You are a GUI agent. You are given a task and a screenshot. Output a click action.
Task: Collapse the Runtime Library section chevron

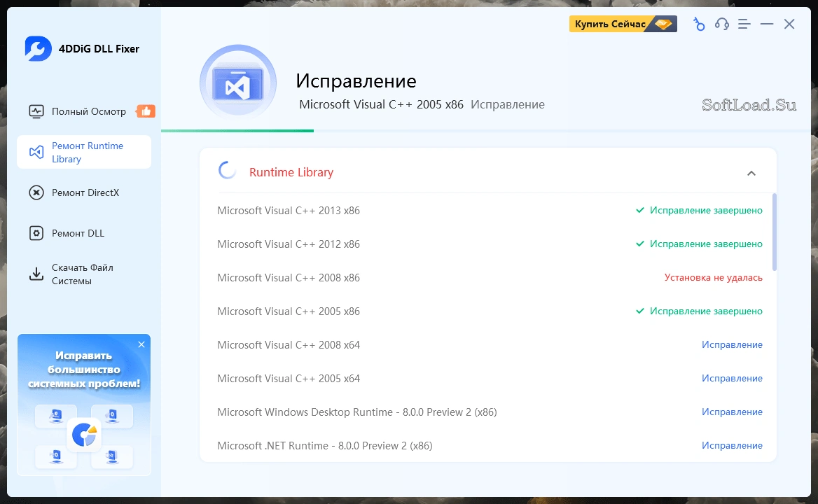[x=751, y=173]
